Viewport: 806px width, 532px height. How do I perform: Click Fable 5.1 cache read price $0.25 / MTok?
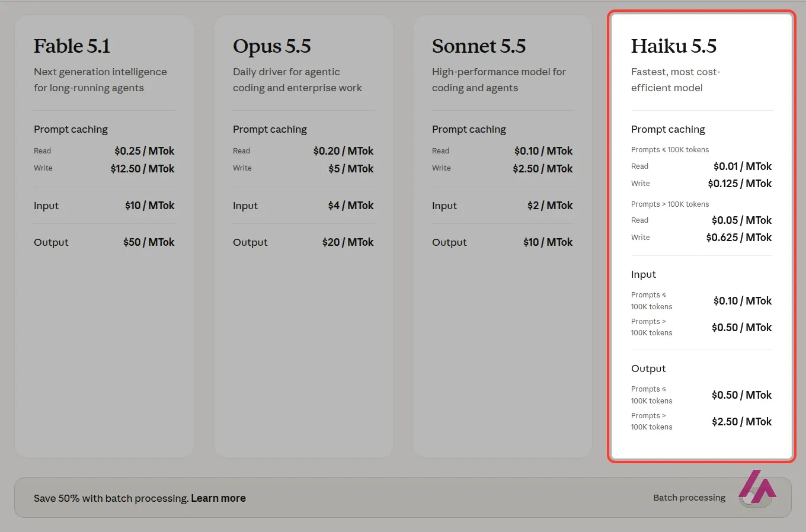click(x=145, y=151)
